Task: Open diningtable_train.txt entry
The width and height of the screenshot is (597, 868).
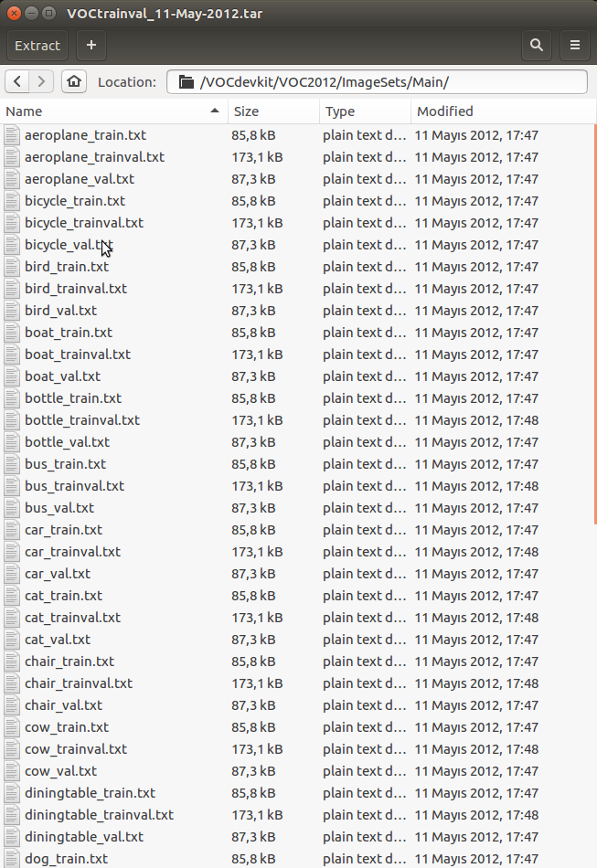Action: (90, 792)
